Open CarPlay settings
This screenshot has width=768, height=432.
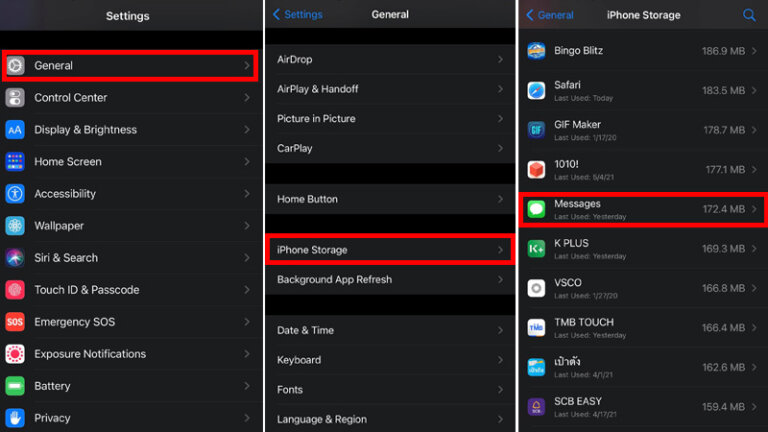(390, 148)
